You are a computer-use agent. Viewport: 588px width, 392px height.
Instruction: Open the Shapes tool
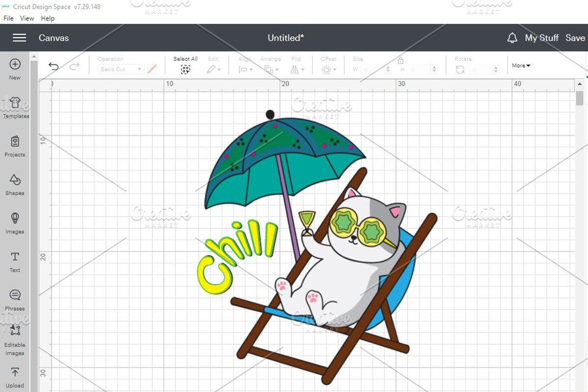click(x=15, y=185)
